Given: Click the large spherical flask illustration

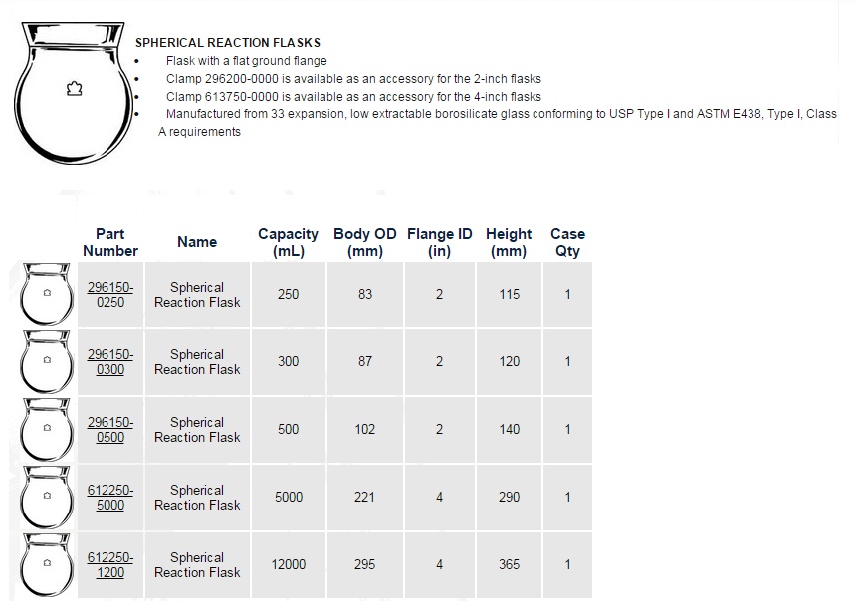Looking at the screenshot, I should [74, 93].
